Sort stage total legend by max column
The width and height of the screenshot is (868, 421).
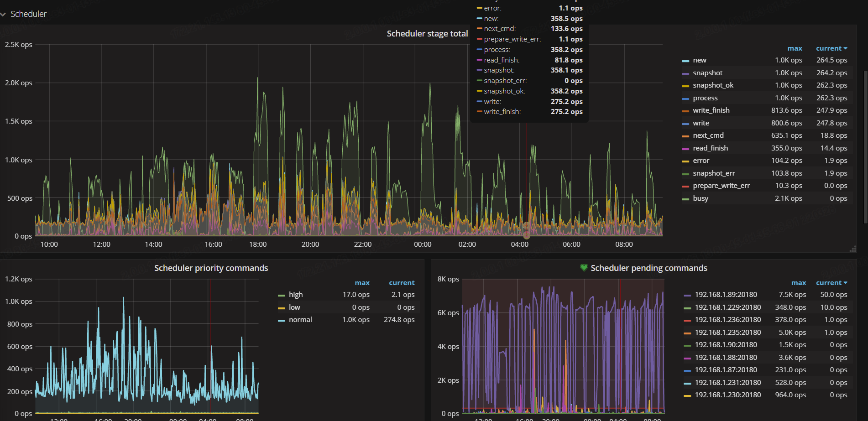pos(794,48)
